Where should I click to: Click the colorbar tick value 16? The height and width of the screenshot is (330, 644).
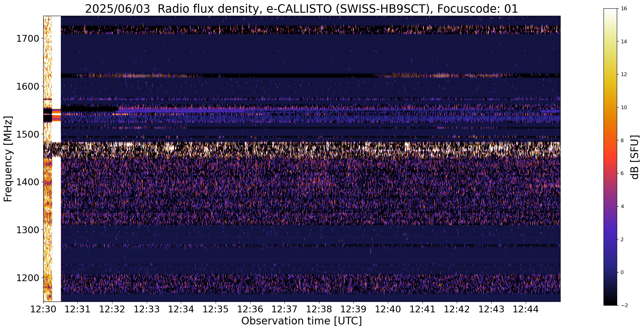(624, 9)
